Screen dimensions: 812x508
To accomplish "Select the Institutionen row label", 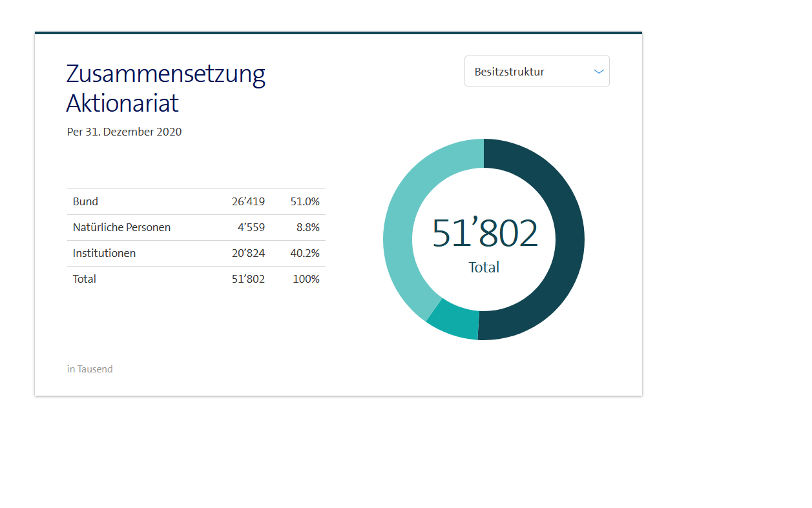I will pos(104,253).
